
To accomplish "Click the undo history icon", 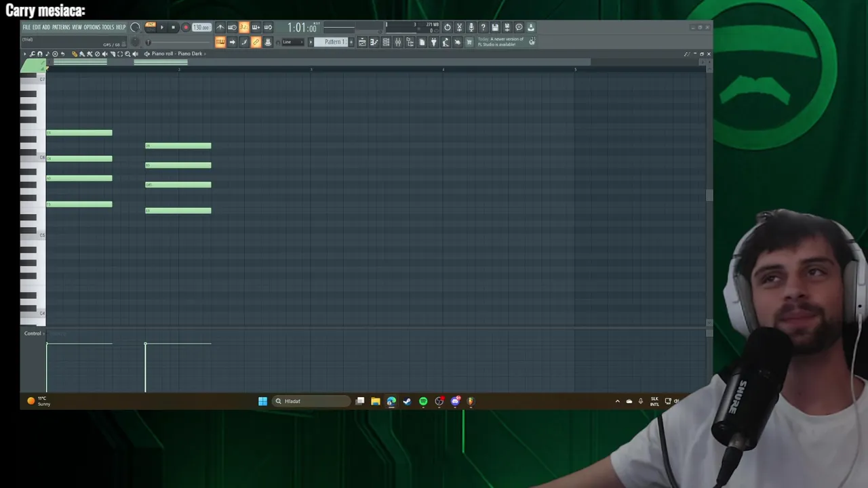I will [x=447, y=27].
